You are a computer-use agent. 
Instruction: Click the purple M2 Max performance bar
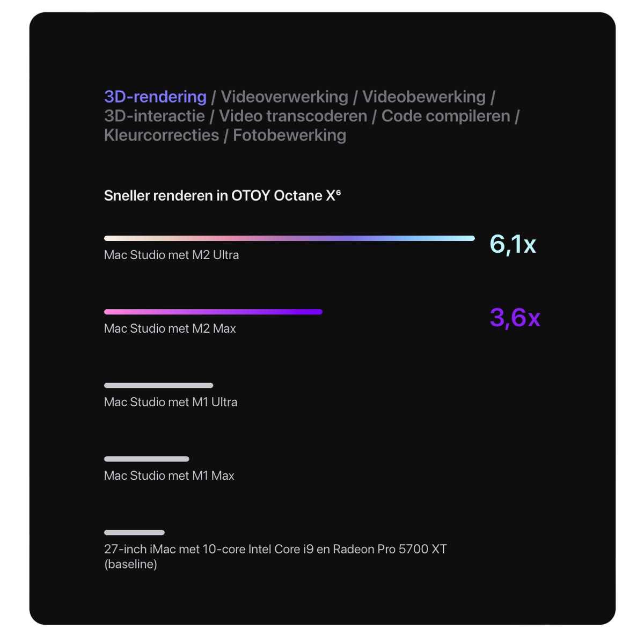213,312
